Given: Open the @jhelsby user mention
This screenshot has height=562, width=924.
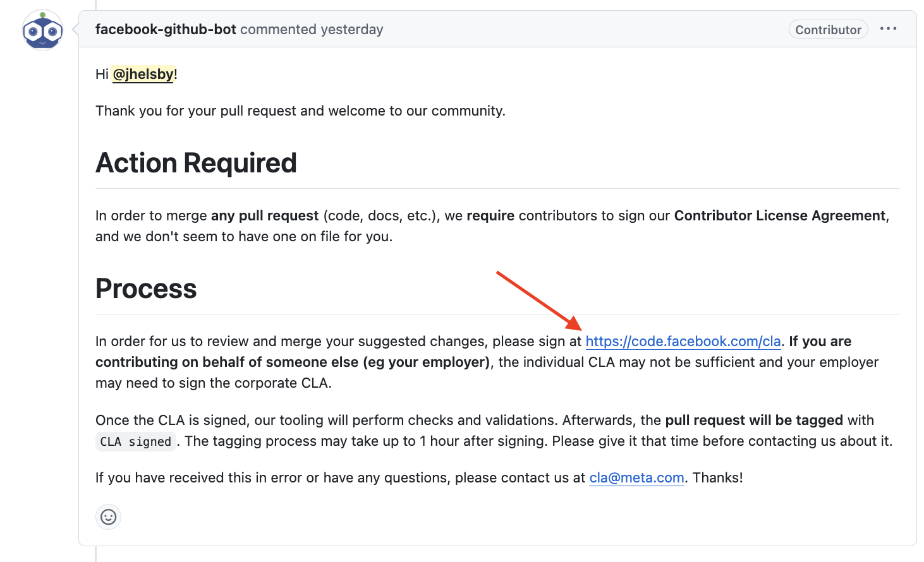Looking at the screenshot, I should [143, 75].
